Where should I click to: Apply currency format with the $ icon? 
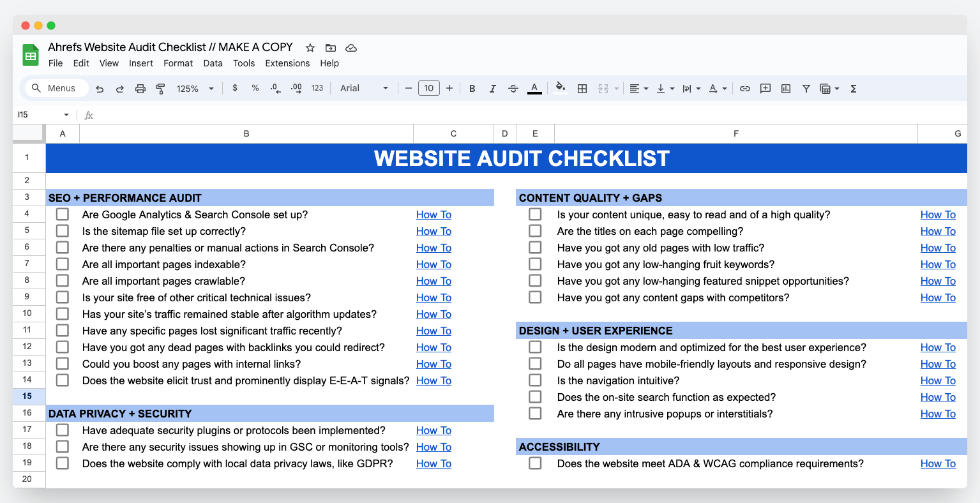pos(235,88)
